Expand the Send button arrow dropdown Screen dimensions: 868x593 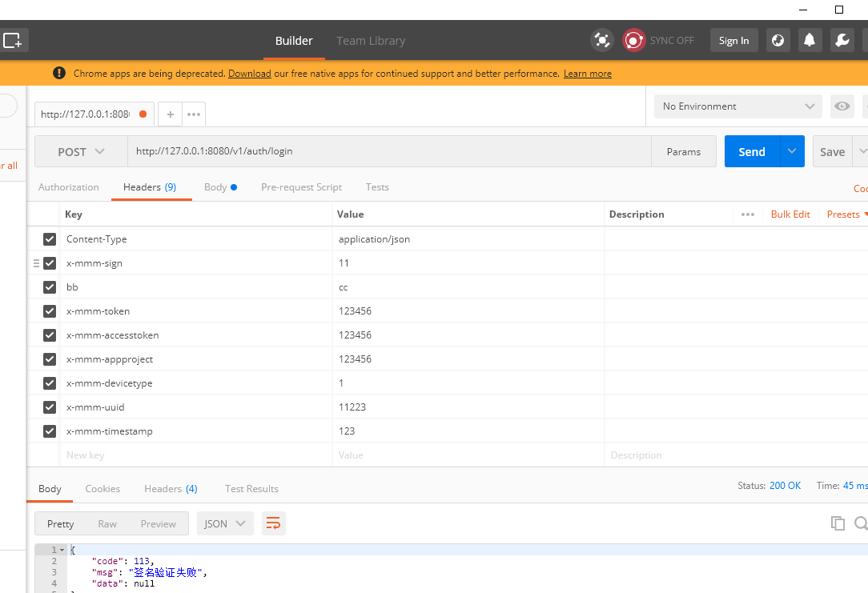click(x=792, y=151)
